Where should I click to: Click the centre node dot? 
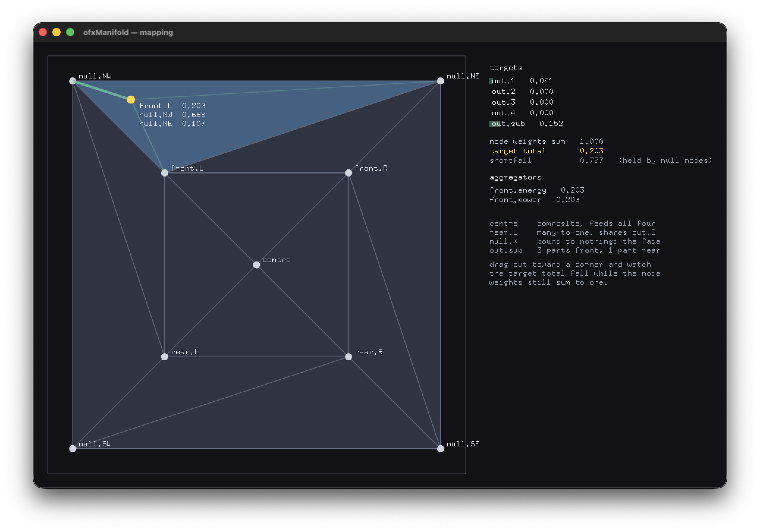(x=257, y=265)
